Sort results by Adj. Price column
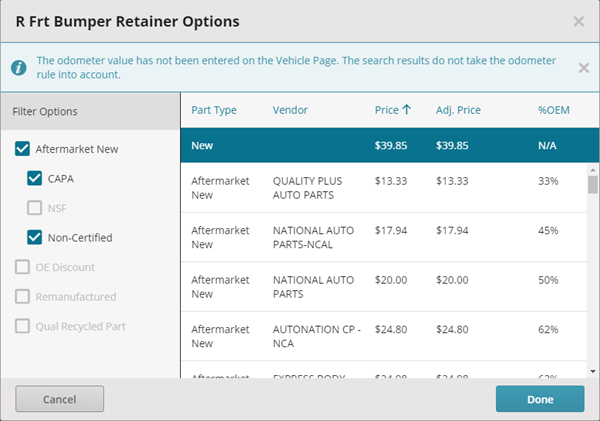The width and height of the screenshot is (600, 421). point(459,110)
